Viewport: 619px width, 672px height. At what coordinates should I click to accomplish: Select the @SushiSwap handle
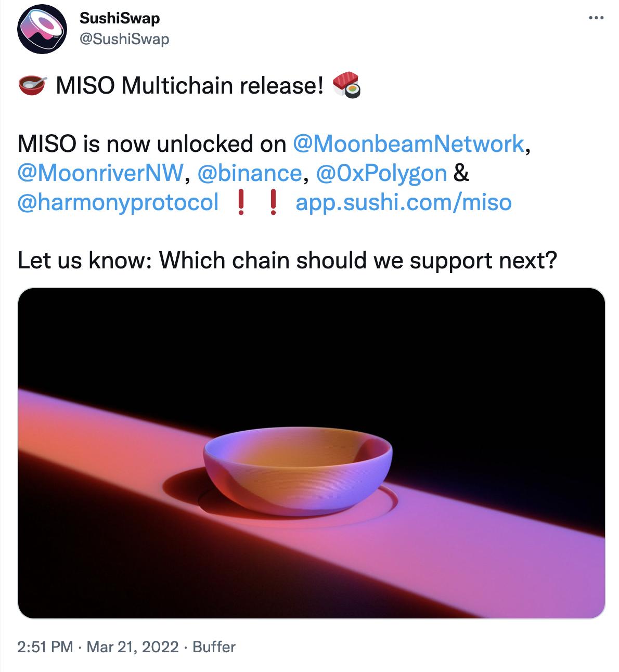(x=123, y=37)
